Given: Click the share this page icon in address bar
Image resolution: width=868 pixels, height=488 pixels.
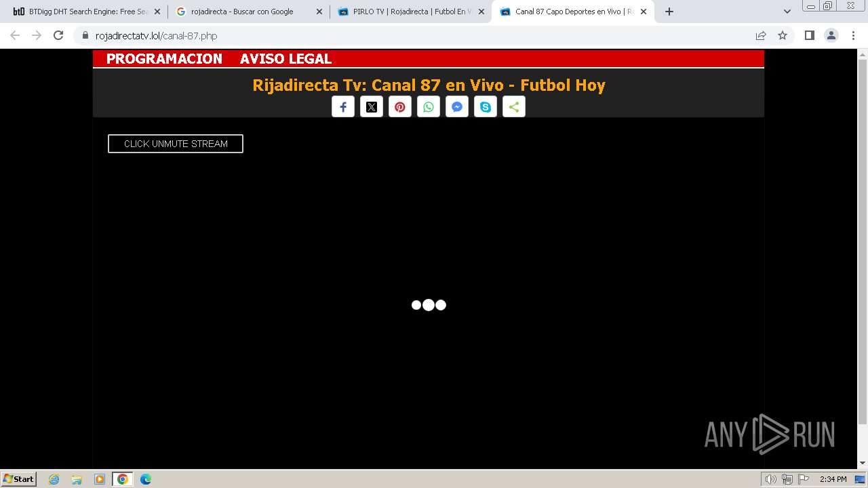Looking at the screenshot, I should click(x=761, y=36).
